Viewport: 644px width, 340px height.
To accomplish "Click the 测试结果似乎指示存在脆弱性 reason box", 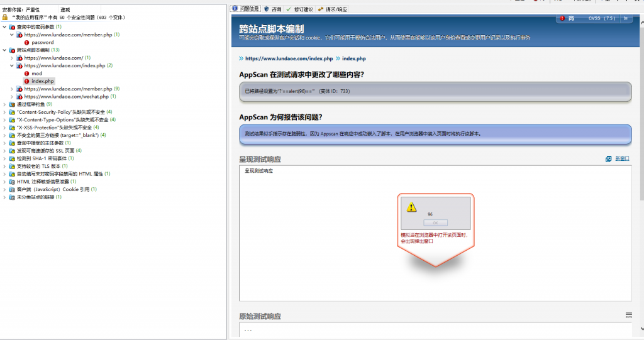I will coord(435,134).
